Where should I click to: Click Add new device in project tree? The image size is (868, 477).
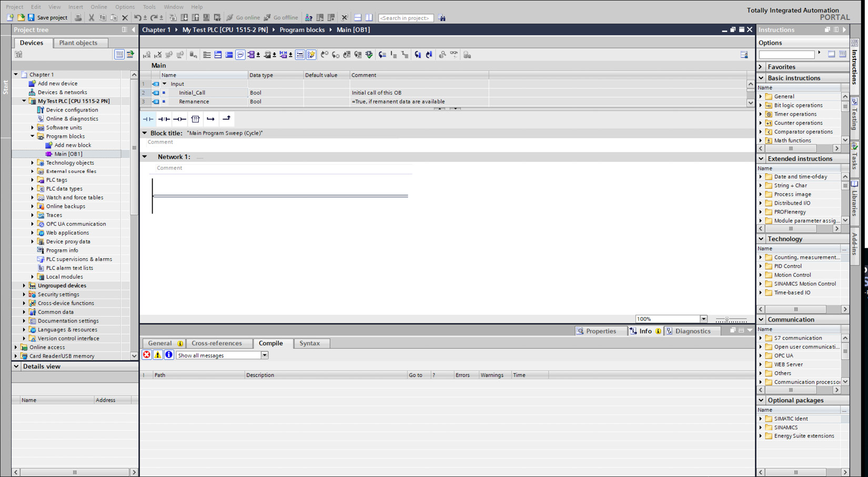(x=57, y=84)
